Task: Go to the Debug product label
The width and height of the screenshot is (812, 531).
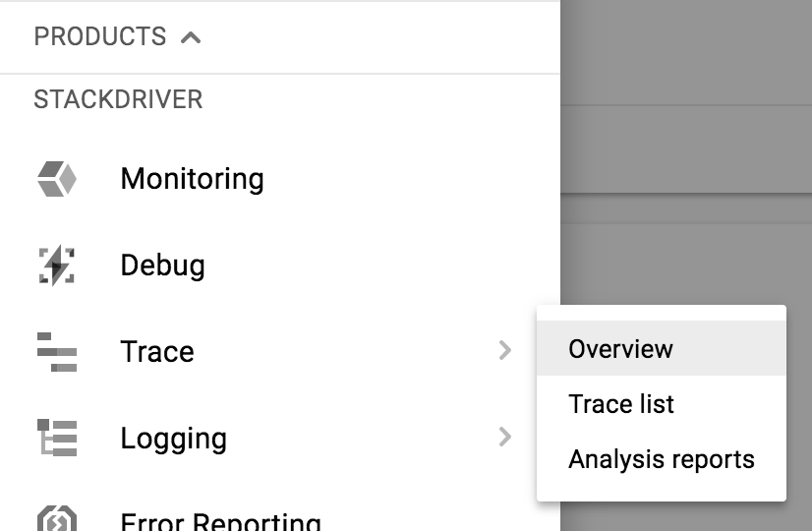Action: 162,265
